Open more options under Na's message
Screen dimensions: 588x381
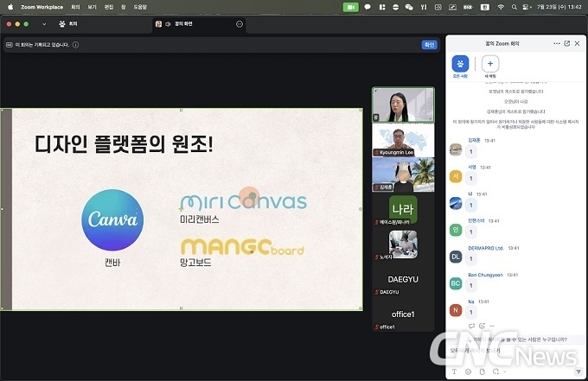(x=492, y=326)
